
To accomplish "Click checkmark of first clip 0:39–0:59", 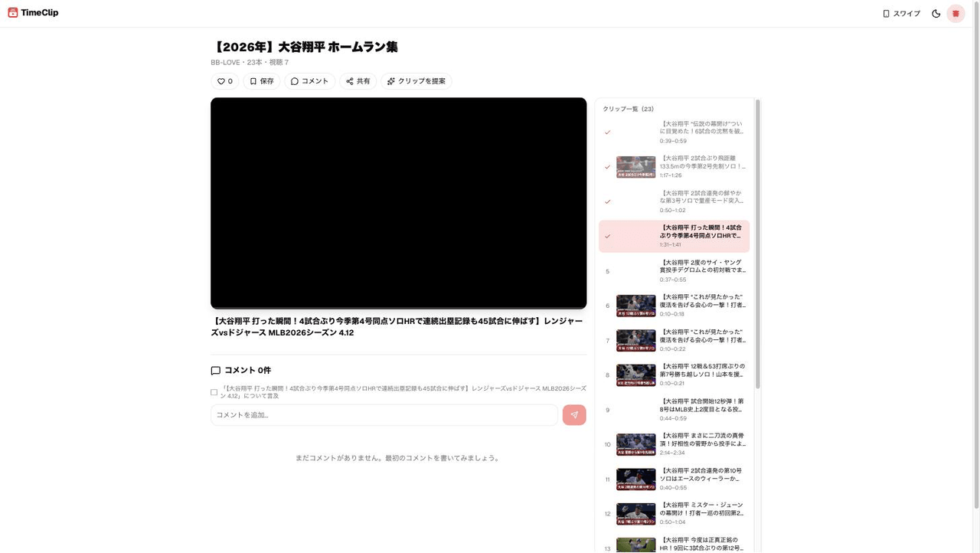I will tap(608, 133).
